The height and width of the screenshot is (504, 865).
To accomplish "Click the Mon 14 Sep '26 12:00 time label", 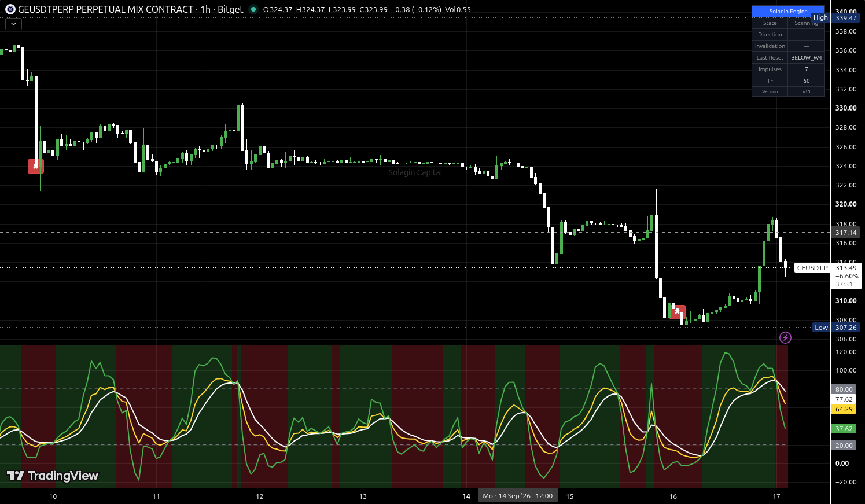I will coord(518,496).
